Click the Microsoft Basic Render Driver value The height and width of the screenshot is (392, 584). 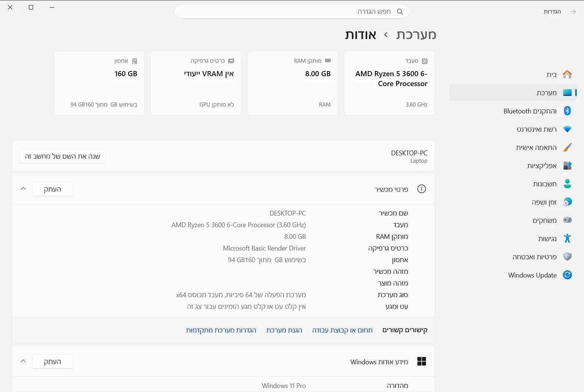264,248
